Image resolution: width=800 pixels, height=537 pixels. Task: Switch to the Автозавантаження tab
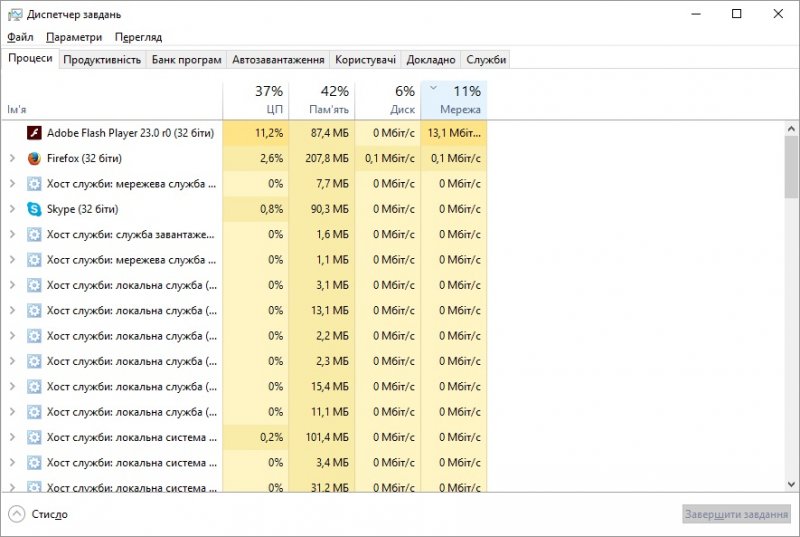click(278, 60)
